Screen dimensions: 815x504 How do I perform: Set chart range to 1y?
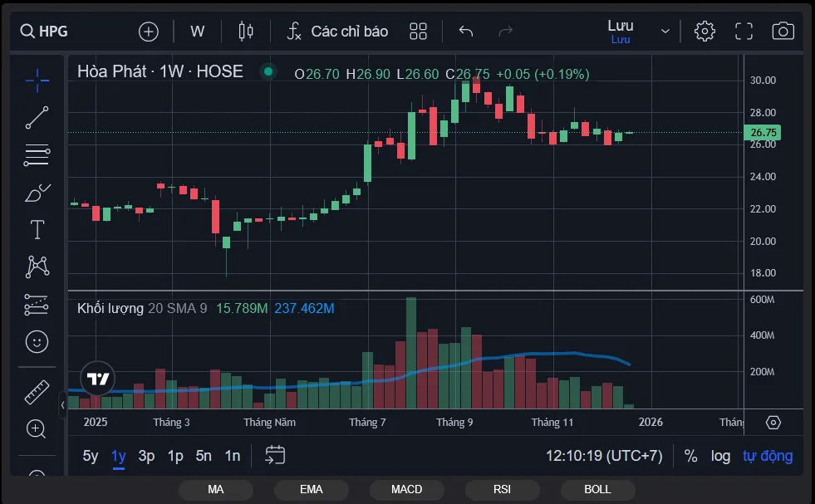pyautogui.click(x=119, y=456)
